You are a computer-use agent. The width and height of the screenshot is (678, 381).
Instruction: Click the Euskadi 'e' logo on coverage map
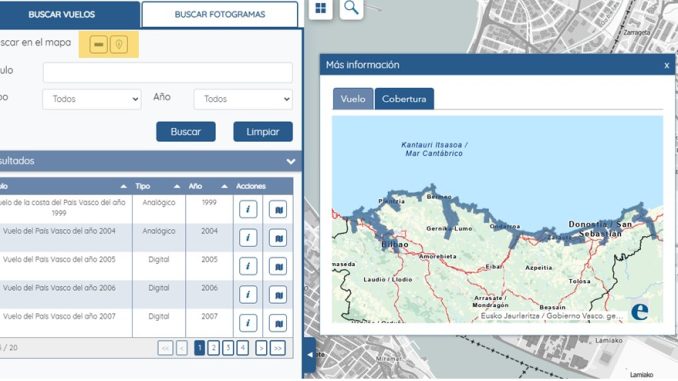640,311
